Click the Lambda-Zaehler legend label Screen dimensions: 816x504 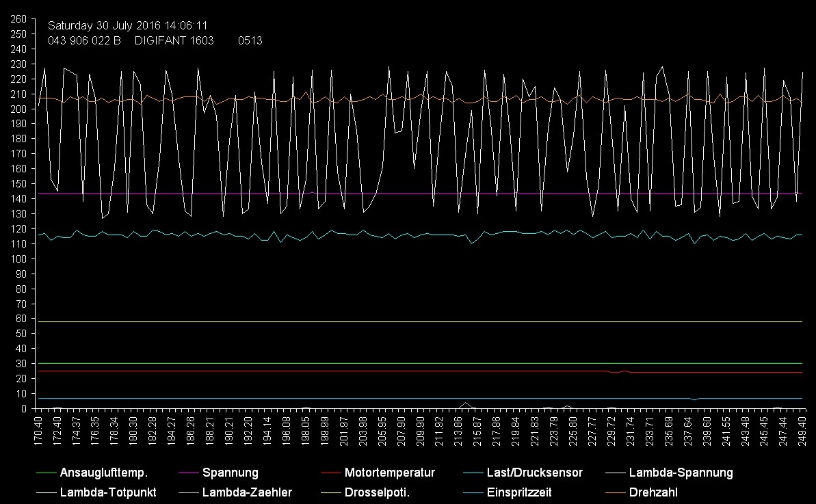pos(247,492)
